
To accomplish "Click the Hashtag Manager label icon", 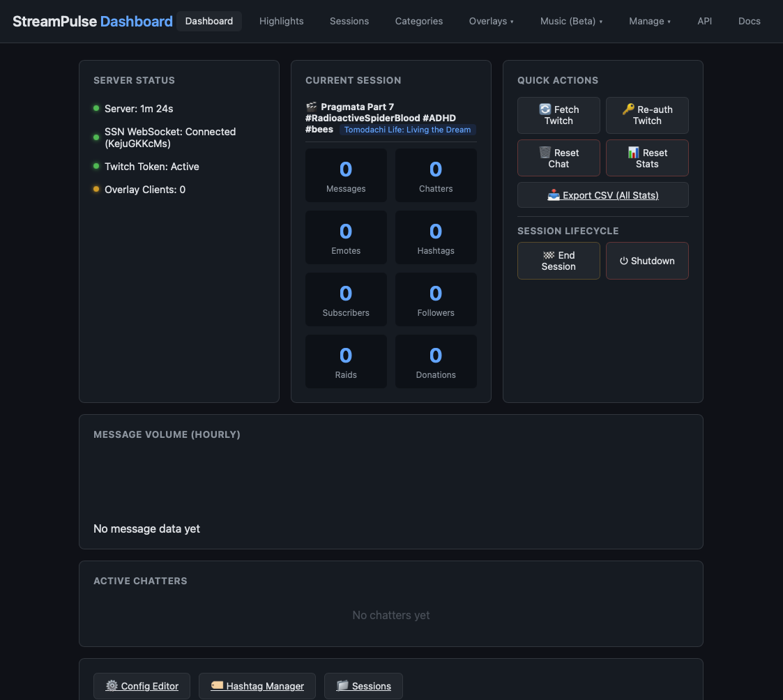I will [x=217, y=685].
